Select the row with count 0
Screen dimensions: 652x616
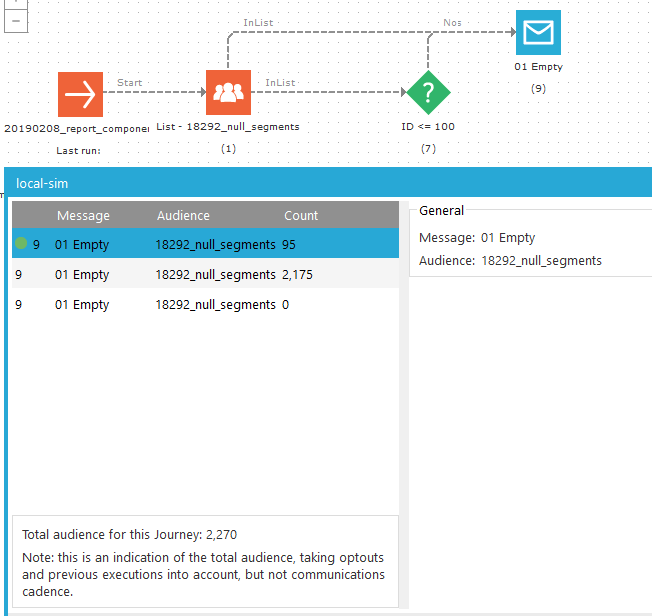(205, 304)
